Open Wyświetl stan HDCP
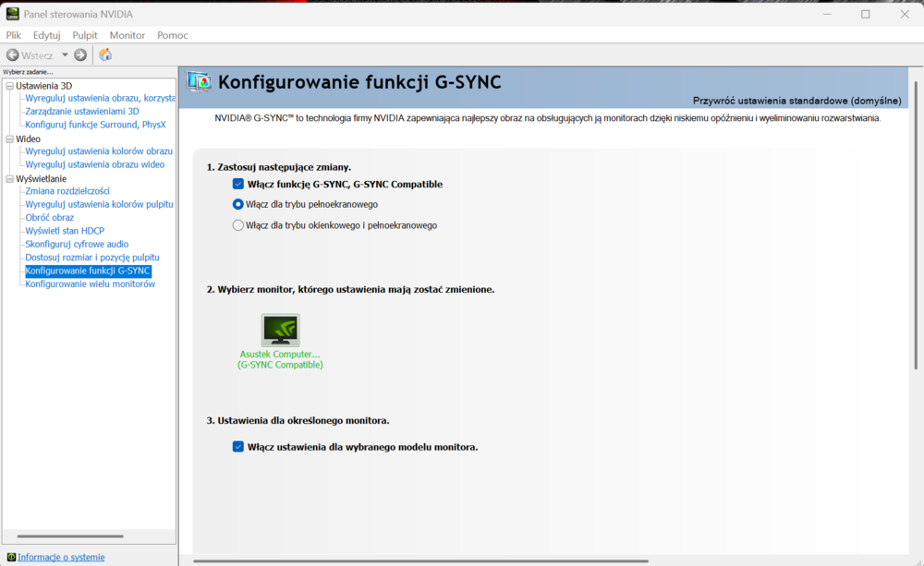Viewport: 924px width, 566px height. [65, 231]
